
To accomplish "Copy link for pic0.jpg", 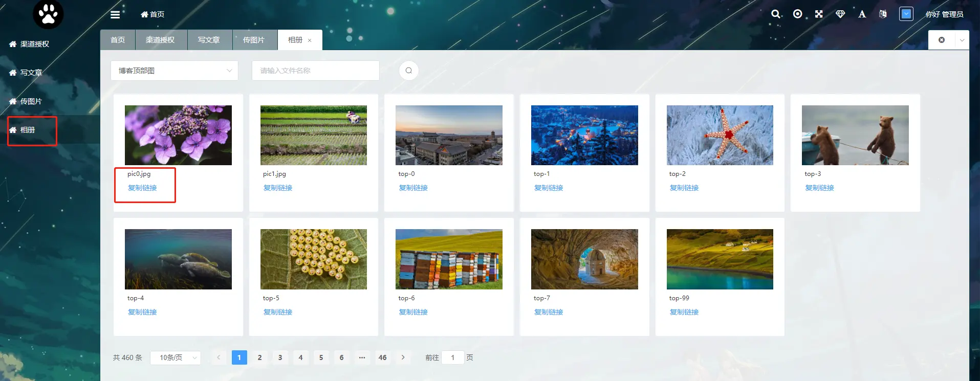I will 142,188.
